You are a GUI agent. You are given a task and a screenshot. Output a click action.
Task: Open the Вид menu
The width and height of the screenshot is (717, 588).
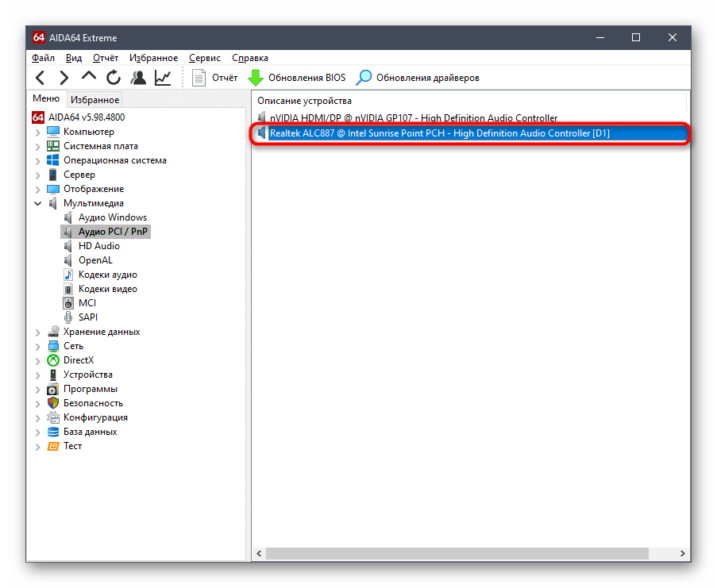(74, 58)
